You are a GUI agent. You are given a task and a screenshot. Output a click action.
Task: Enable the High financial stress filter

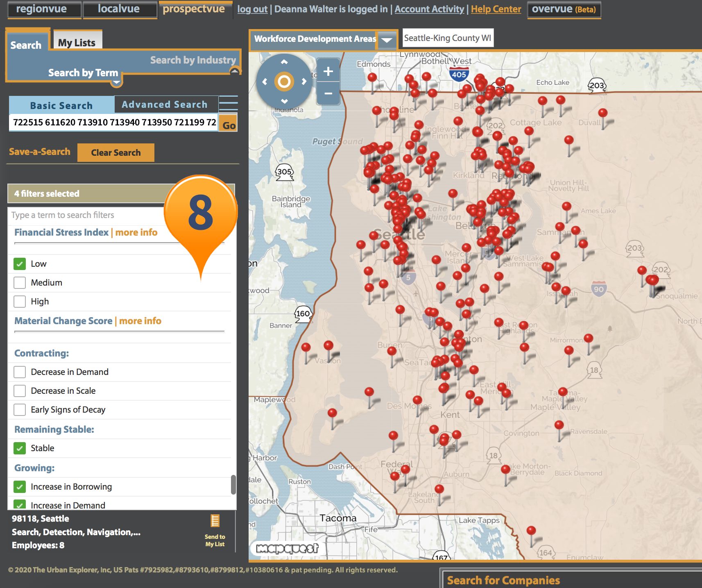pyautogui.click(x=20, y=302)
